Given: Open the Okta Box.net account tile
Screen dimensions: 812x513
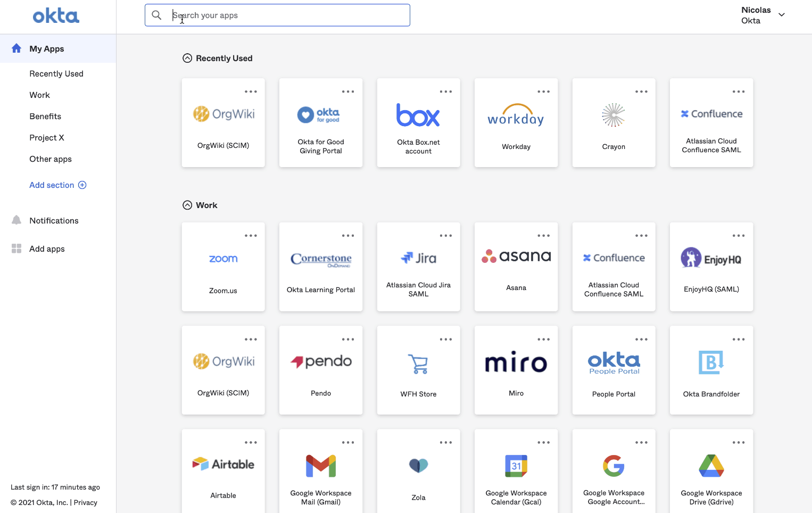Looking at the screenshot, I should (418, 123).
